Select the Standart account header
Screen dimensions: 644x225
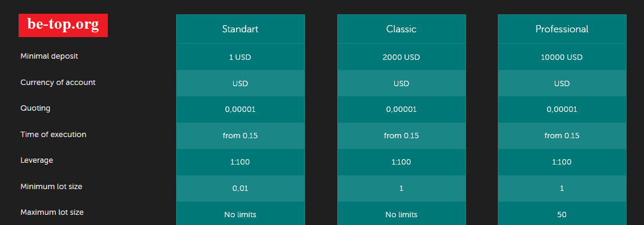click(x=240, y=29)
